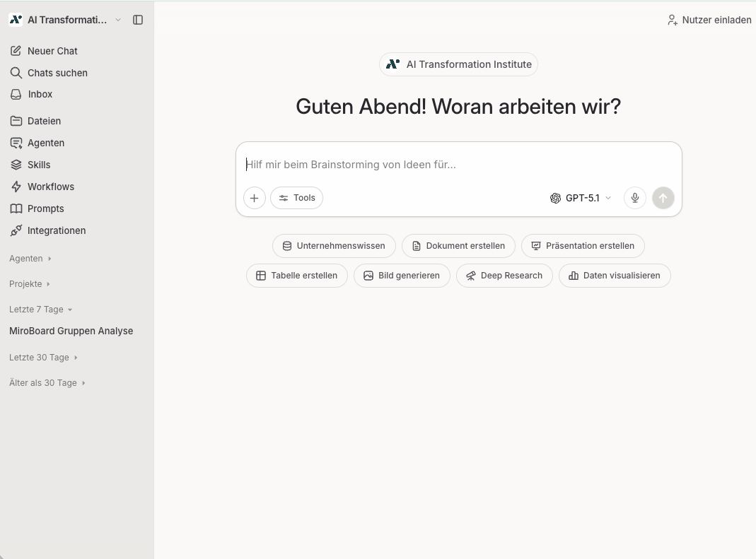The height and width of the screenshot is (559, 756).
Task: Click the Präsentation erstellen screen icon
Action: coord(535,246)
